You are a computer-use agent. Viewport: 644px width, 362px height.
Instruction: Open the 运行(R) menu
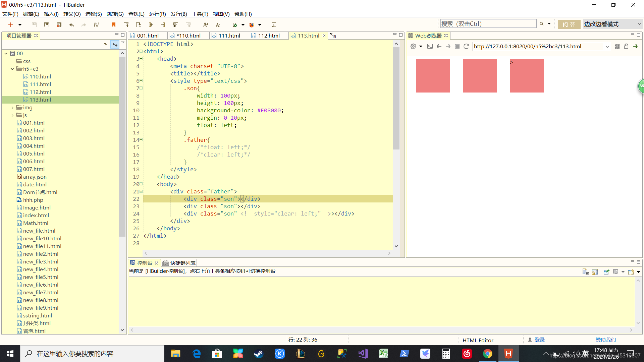click(157, 14)
